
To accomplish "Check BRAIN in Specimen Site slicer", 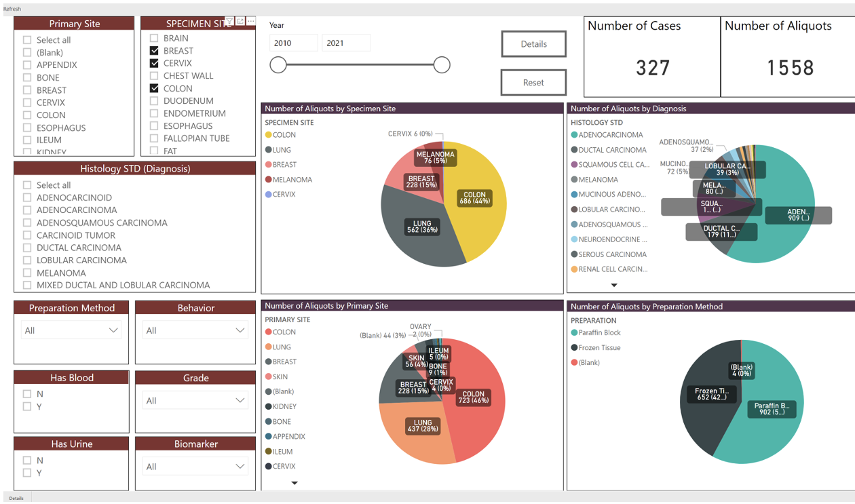I will click(154, 38).
